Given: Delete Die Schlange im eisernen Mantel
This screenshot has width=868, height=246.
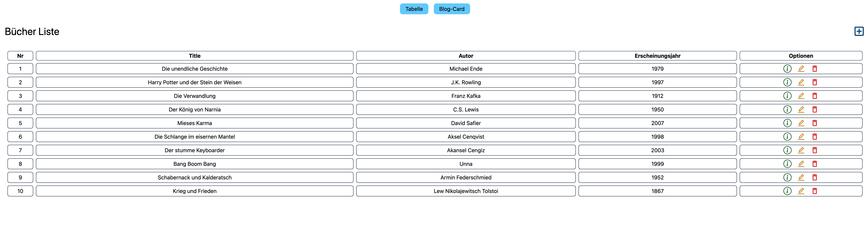Looking at the screenshot, I should (x=814, y=137).
